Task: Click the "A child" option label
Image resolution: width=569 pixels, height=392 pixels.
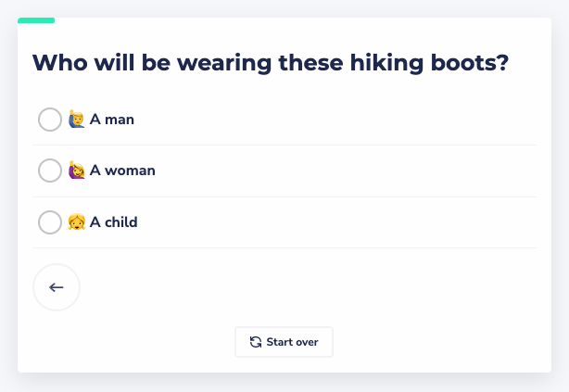Action: 114,222
